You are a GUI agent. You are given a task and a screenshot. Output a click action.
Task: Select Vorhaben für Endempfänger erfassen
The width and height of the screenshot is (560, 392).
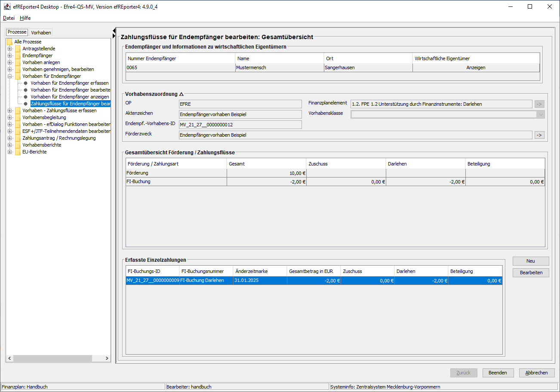coord(70,83)
